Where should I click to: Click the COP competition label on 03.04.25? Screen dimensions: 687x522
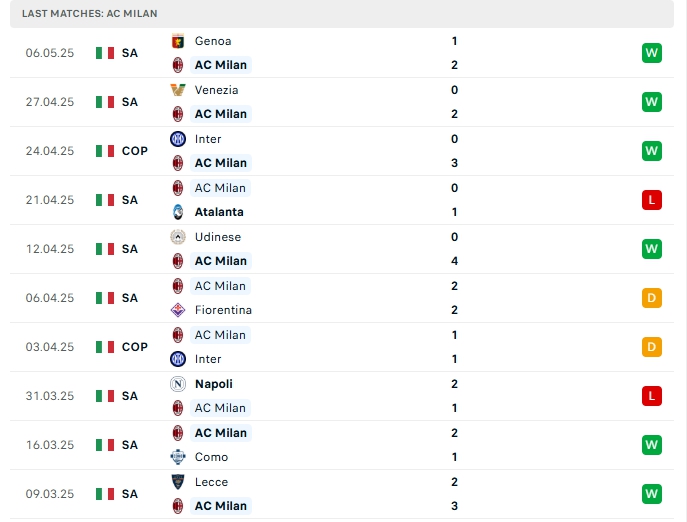[x=135, y=347]
